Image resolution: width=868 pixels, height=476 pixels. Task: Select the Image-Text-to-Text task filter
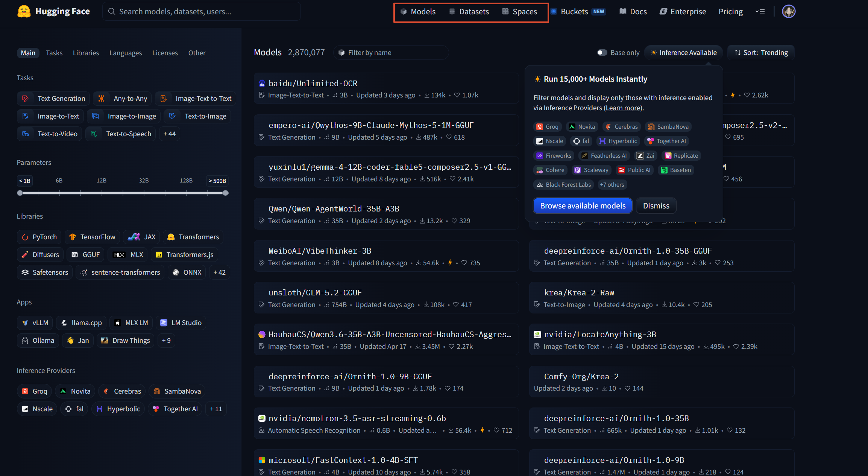point(196,99)
